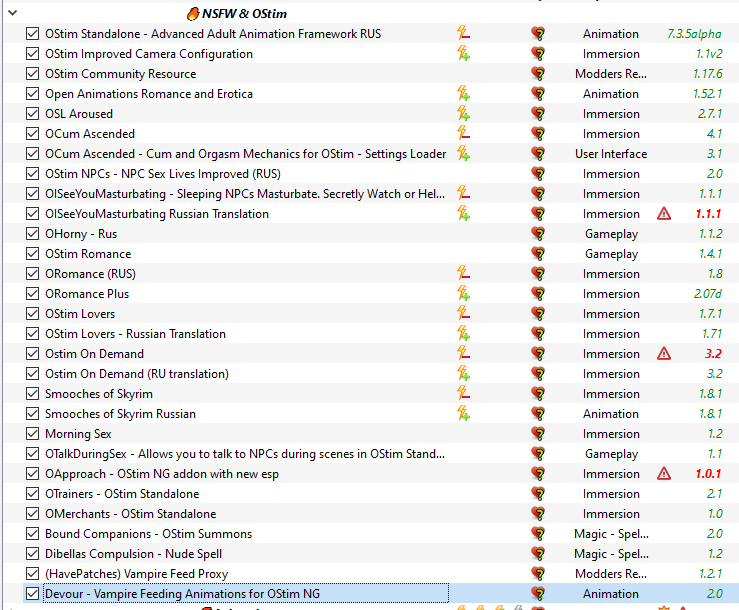
Task: Click conflict icon on OStim Standalone row
Action: 463,33
